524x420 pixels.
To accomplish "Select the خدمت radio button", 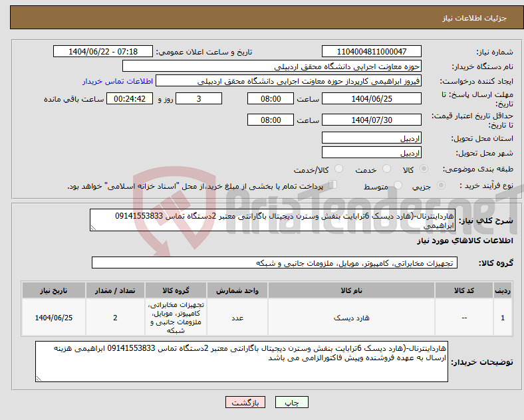I will (x=386, y=169).
